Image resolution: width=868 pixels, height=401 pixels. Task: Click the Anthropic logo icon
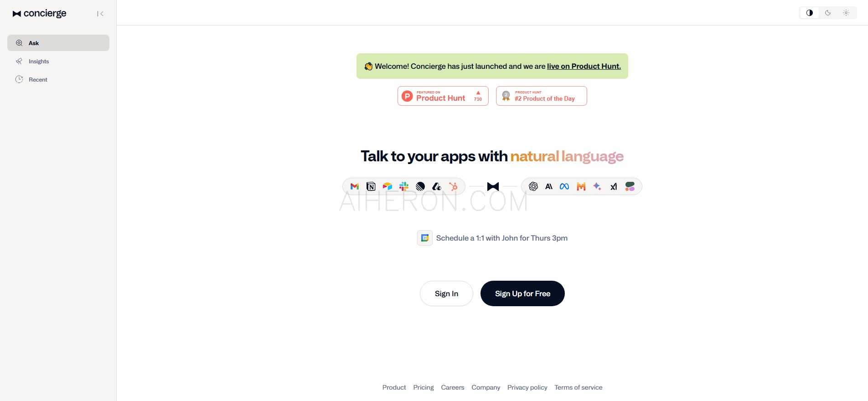pyautogui.click(x=549, y=186)
